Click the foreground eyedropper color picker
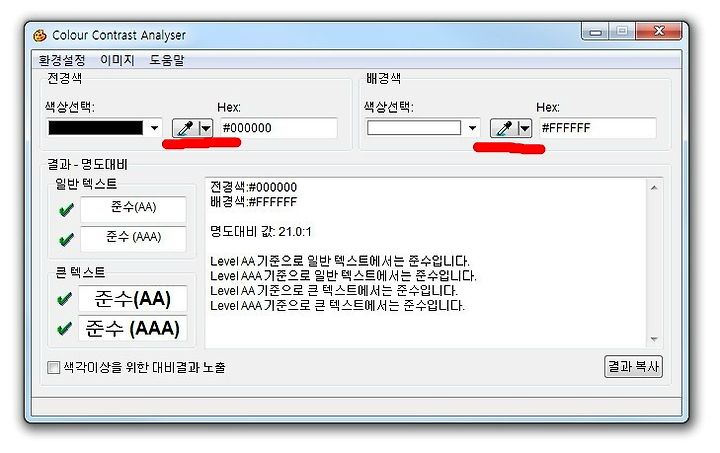The height and width of the screenshot is (453, 720). [x=186, y=128]
